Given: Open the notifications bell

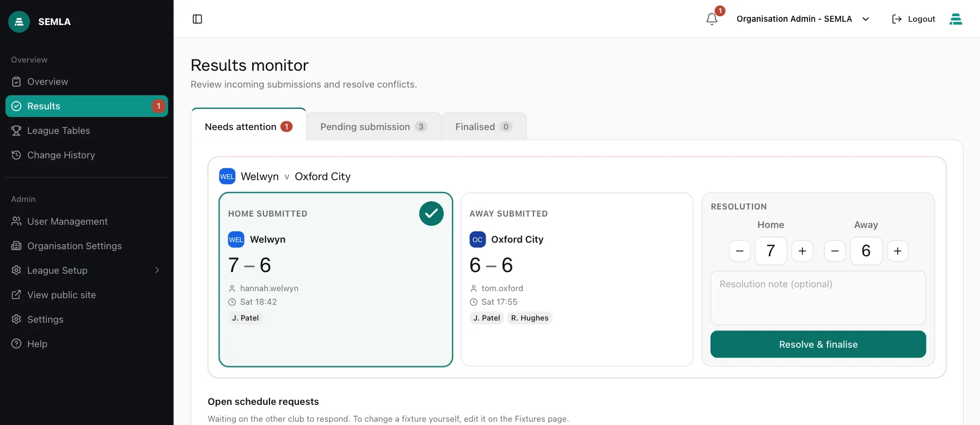Looking at the screenshot, I should click(712, 19).
